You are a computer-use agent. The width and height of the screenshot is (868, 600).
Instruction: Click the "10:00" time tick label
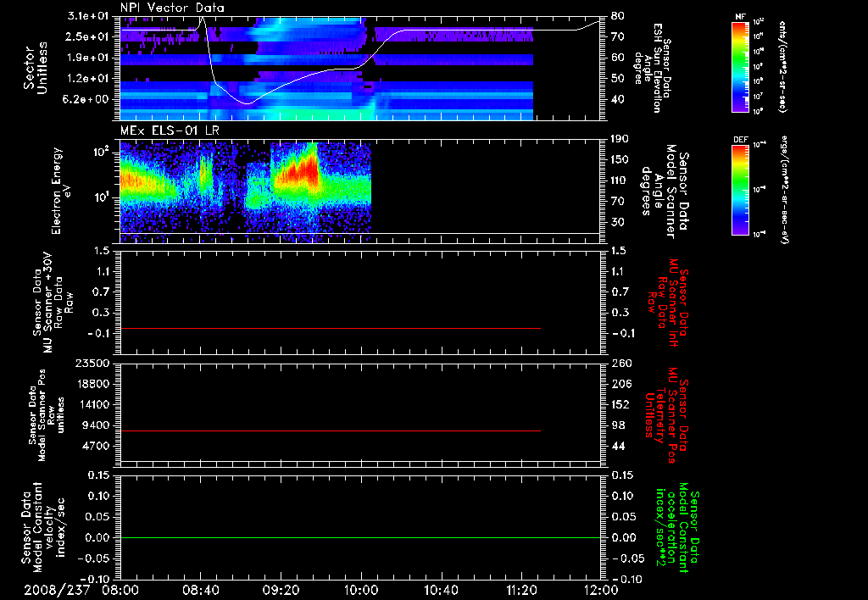pos(361,590)
